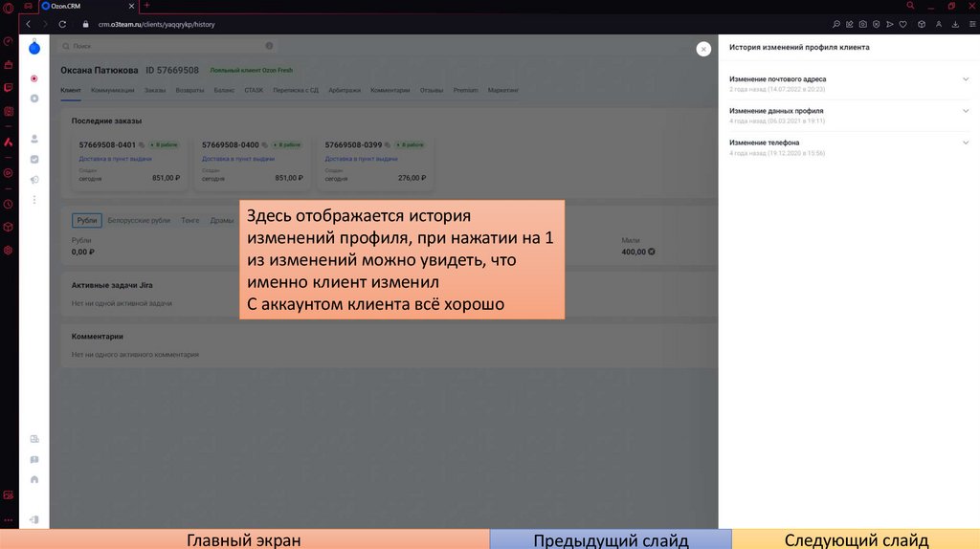Expand the Изменение телефона entry
The width and height of the screenshot is (980, 549).
tap(849, 147)
